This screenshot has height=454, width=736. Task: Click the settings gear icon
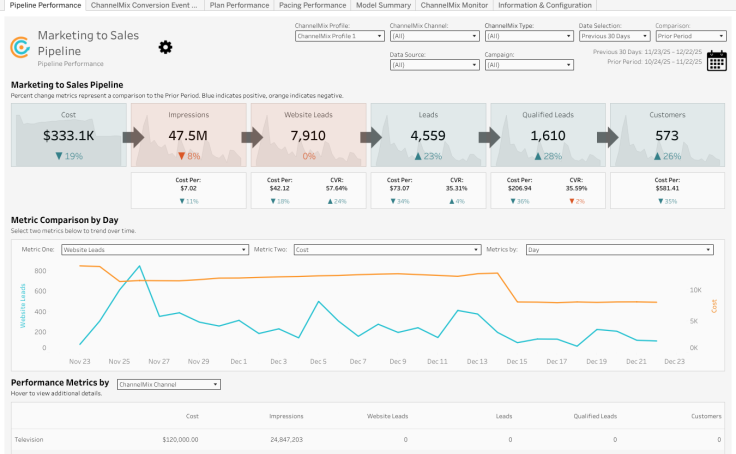point(166,47)
